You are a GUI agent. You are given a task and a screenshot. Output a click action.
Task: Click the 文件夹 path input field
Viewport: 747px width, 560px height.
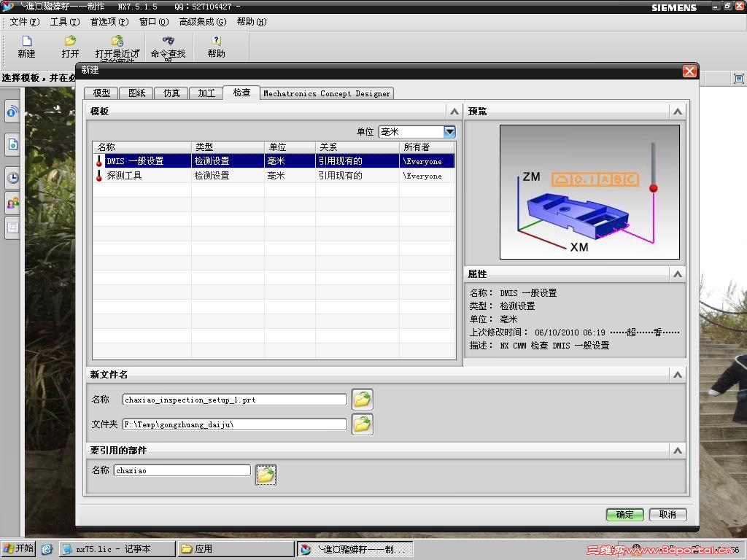234,424
